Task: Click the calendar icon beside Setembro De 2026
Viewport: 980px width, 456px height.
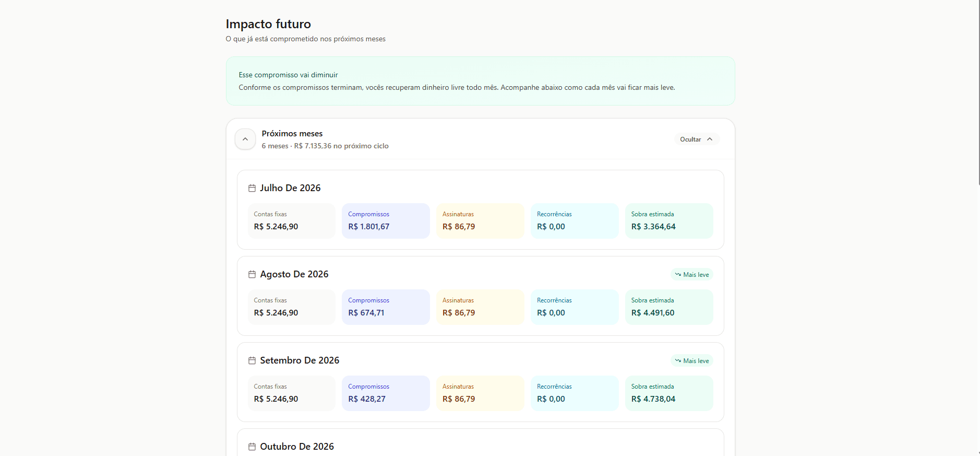Action: (x=252, y=360)
